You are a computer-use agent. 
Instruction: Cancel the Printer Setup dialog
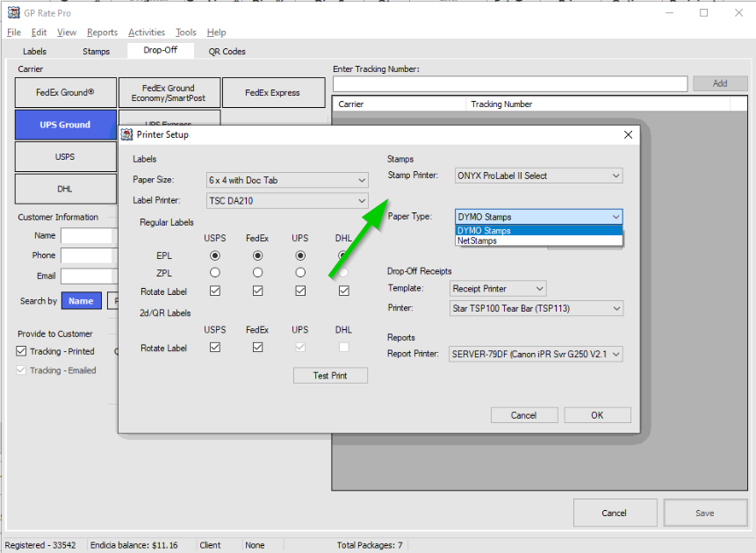coord(524,415)
